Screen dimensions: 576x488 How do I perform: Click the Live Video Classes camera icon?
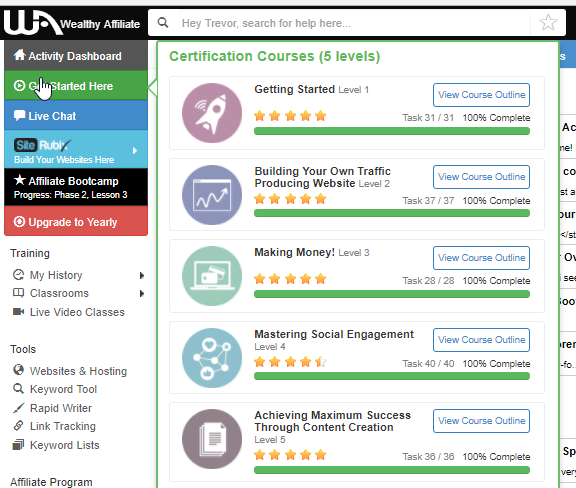coord(18,312)
